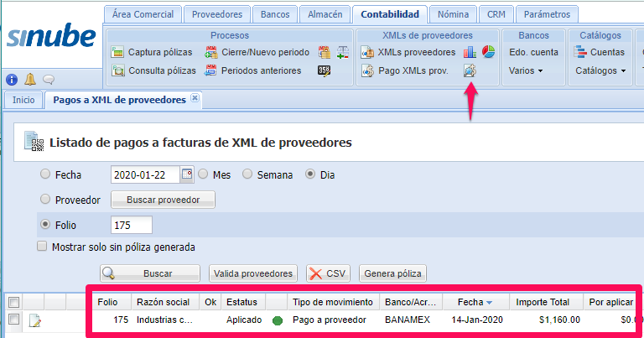Switch to Parámetros tab
The height and width of the screenshot is (338, 644).
click(x=547, y=14)
